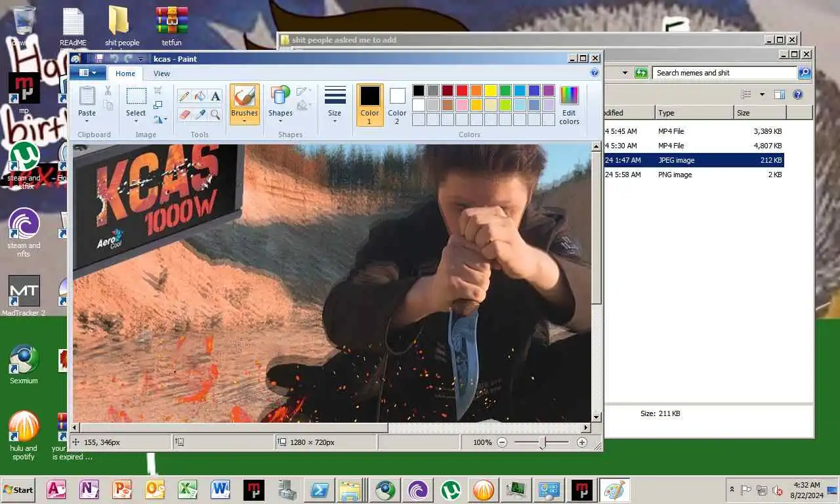Screen dimensions: 840x504
Task: Activate Color 2 as the active color
Action: coord(397,105)
